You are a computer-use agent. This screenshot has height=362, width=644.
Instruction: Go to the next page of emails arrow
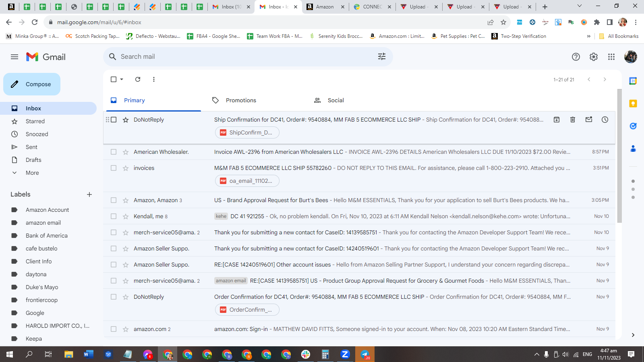coord(605,79)
